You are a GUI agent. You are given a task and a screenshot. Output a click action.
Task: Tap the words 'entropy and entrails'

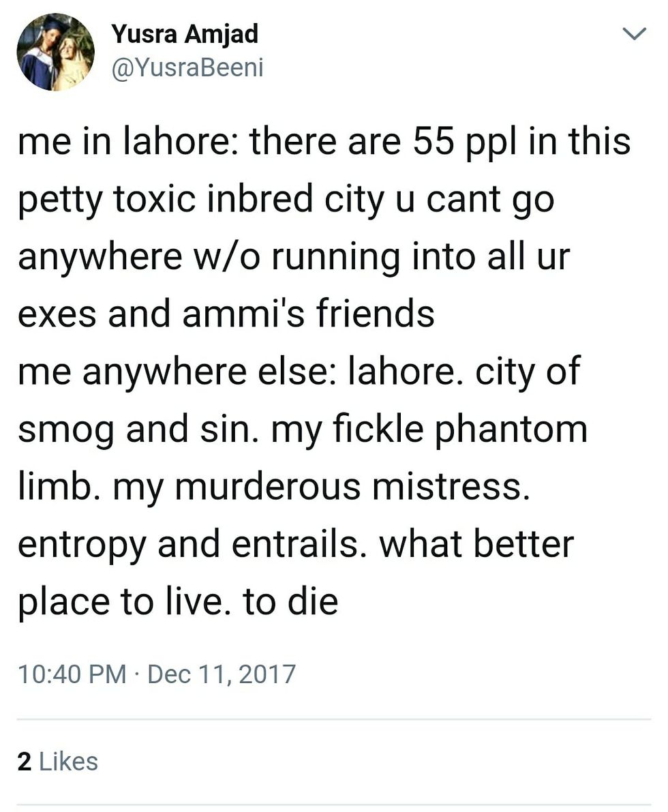(x=189, y=545)
